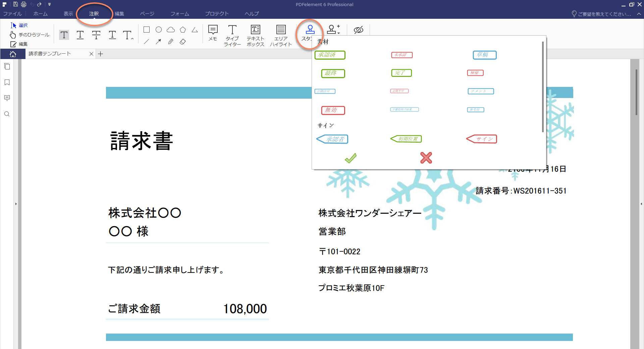Open the bookmarks sidebar panel

pyautogui.click(x=7, y=82)
